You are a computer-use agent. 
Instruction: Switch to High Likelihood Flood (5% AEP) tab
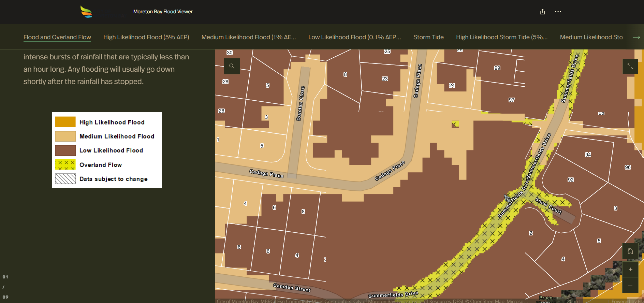click(146, 37)
